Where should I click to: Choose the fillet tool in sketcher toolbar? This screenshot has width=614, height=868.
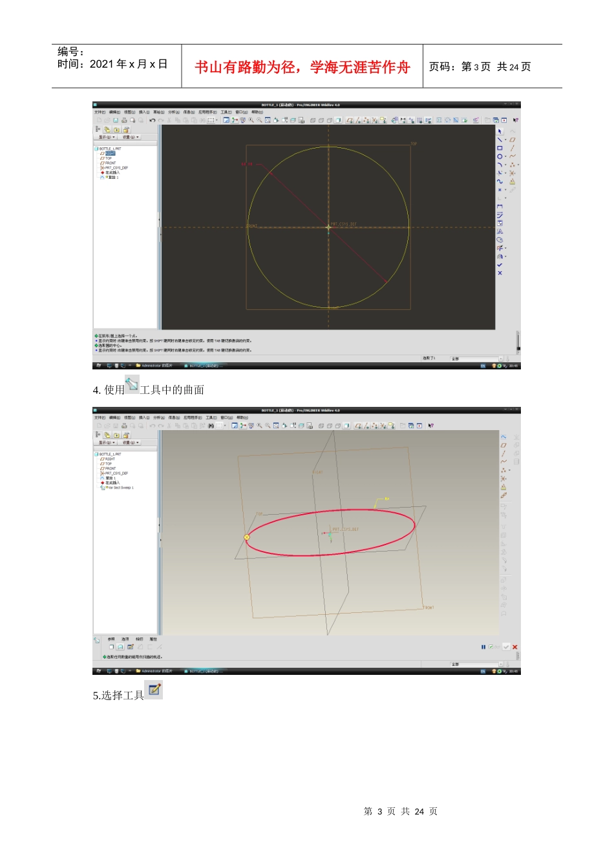[x=500, y=173]
